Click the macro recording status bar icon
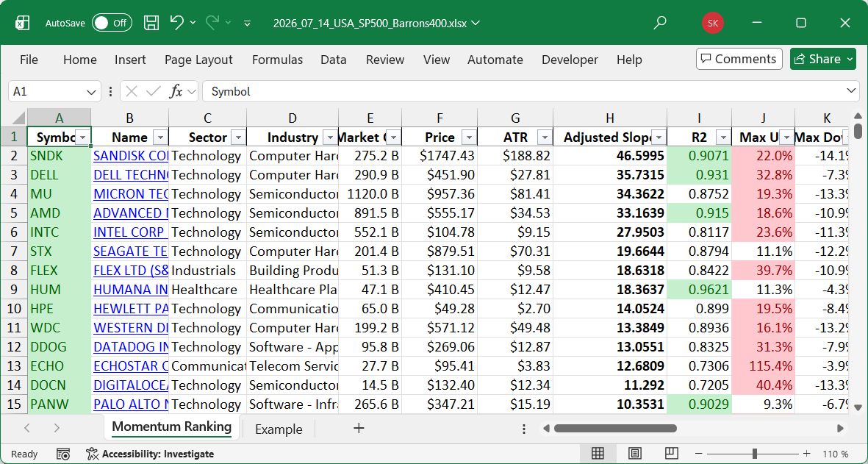 (63, 454)
